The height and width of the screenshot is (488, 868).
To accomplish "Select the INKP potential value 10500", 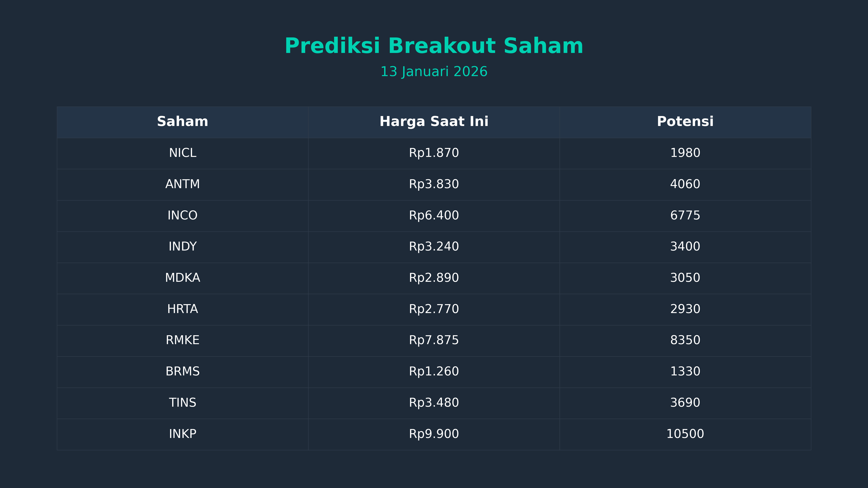I will [685, 434].
